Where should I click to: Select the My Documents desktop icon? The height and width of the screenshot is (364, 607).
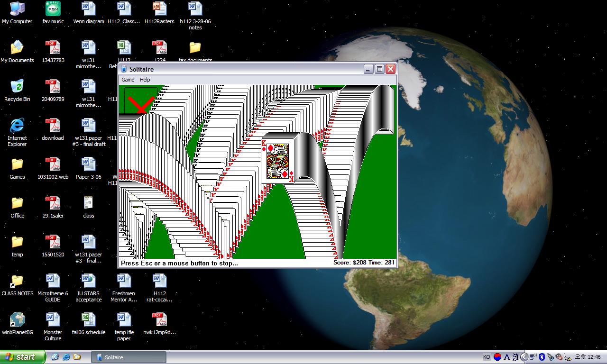click(x=17, y=52)
